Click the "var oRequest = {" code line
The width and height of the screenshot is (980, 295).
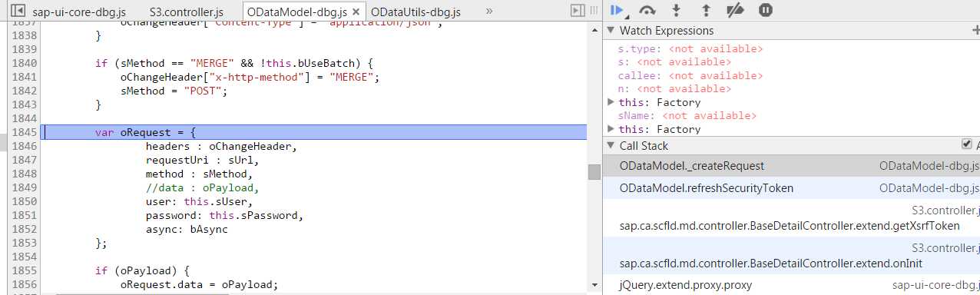146,132
